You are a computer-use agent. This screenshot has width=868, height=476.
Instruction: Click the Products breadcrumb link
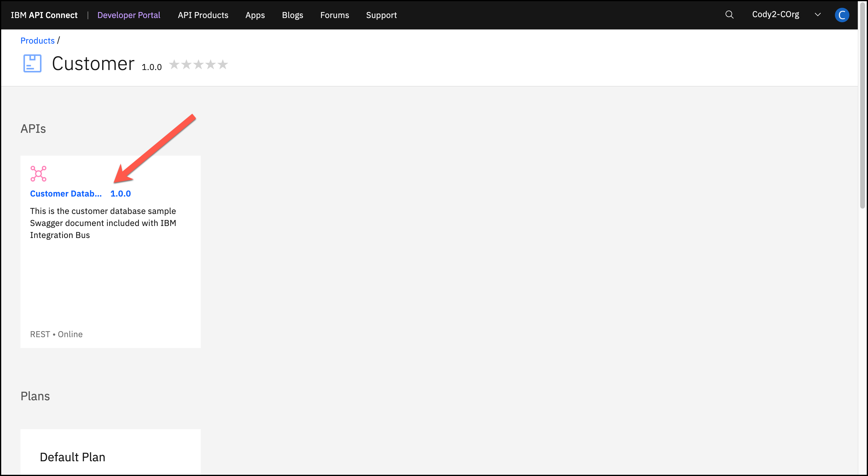coord(37,41)
